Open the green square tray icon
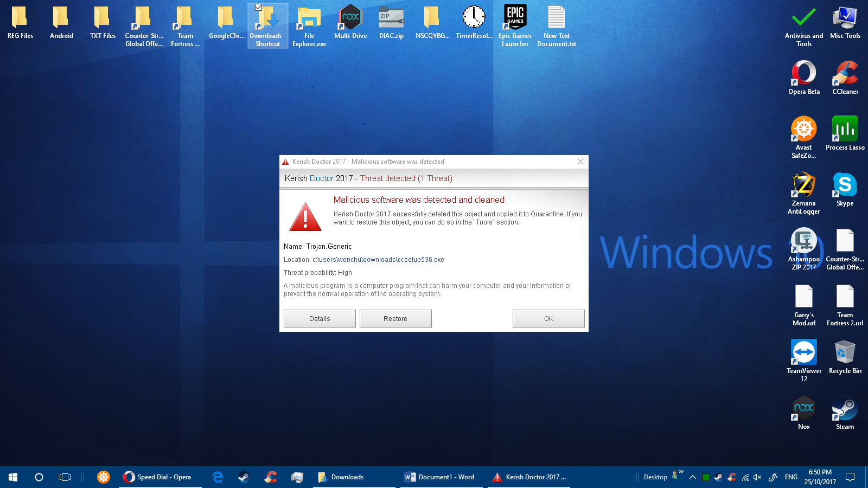This screenshot has width=868, height=488. point(706,477)
